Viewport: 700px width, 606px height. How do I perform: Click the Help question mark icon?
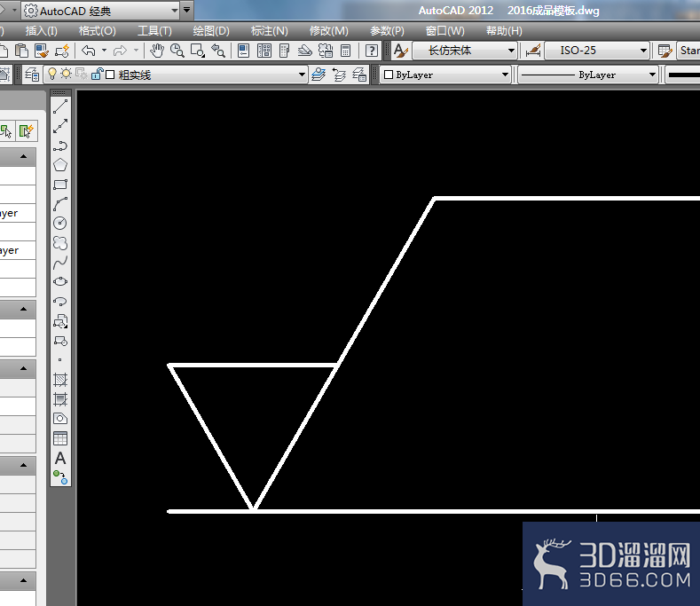(x=372, y=51)
